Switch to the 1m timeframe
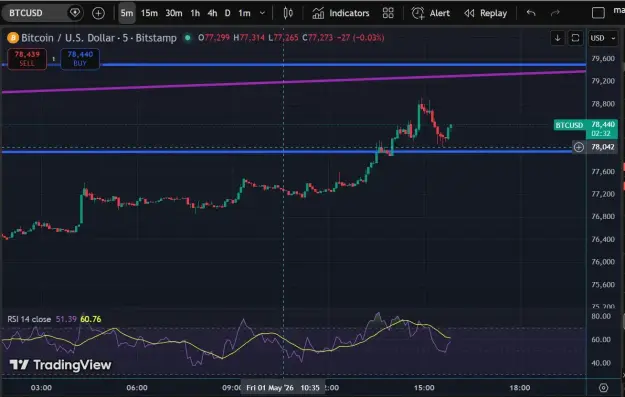This screenshot has height=397, width=625. [x=244, y=13]
